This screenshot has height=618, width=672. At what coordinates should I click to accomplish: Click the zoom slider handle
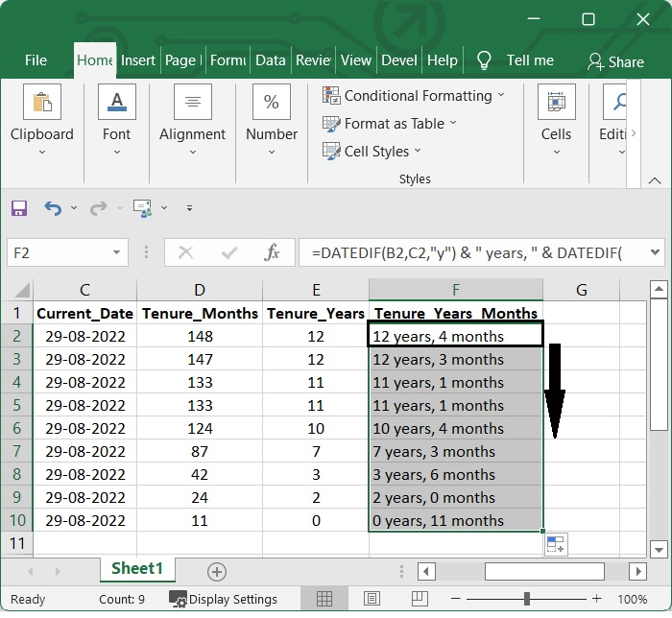point(527,599)
